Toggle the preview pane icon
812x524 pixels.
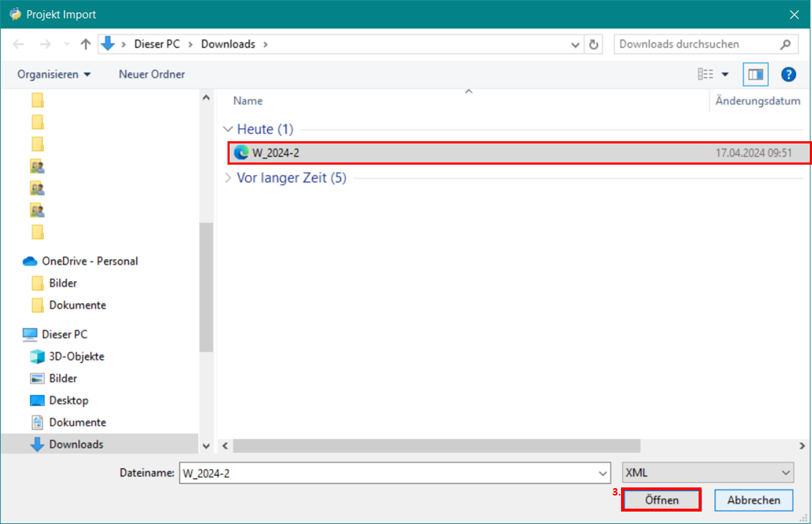[754, 74]
